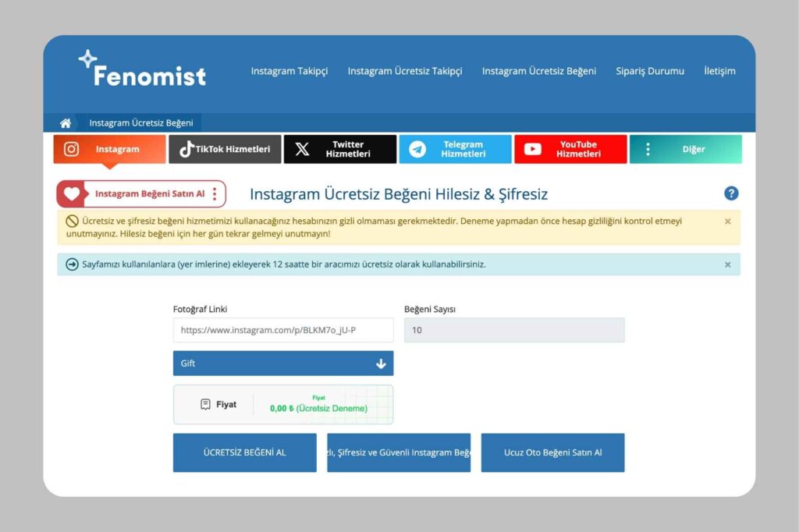Image resolution: width=799 pixels, height=532 pixels.
Task: Select the Instagram services tab
Action: pos(109,149)
